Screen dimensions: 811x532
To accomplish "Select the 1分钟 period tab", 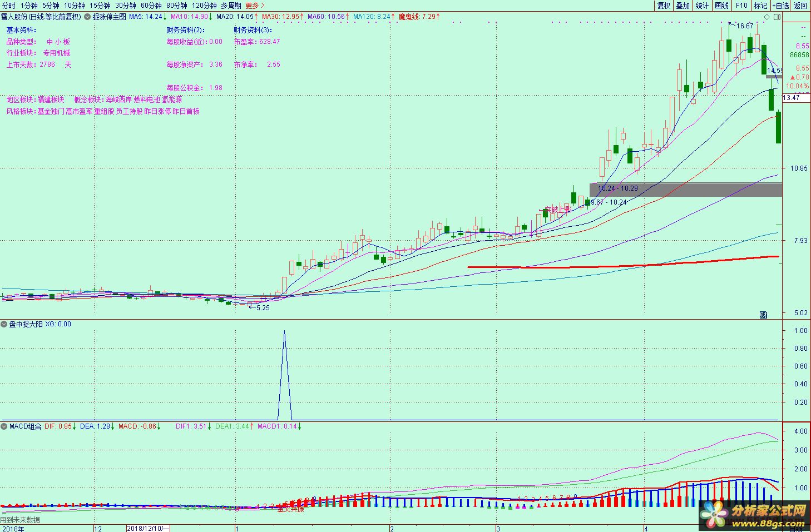I will pos(29,6).
